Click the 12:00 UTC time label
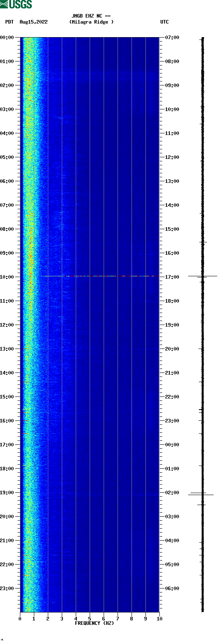Screen dimensions: 220x644 click(x=172, y=157)
